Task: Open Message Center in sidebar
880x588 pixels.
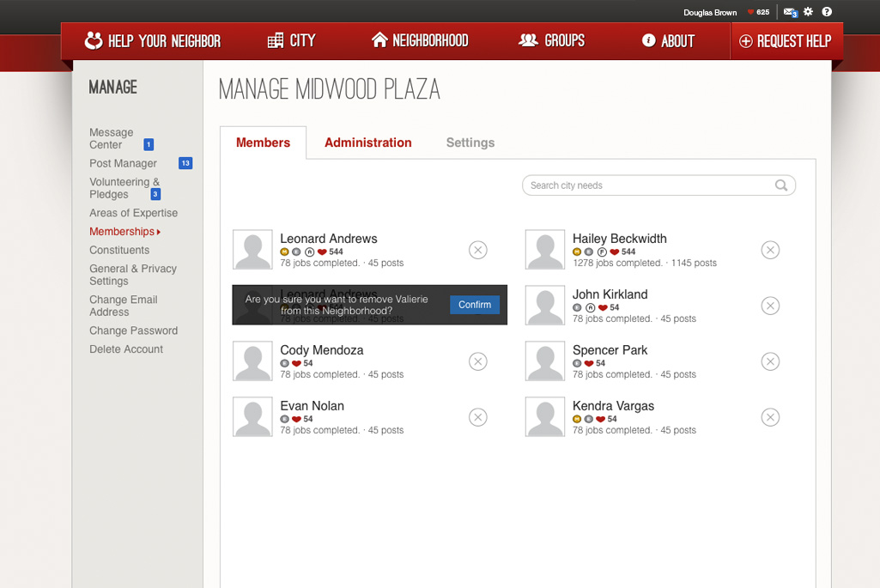Action: click(112, 138)
